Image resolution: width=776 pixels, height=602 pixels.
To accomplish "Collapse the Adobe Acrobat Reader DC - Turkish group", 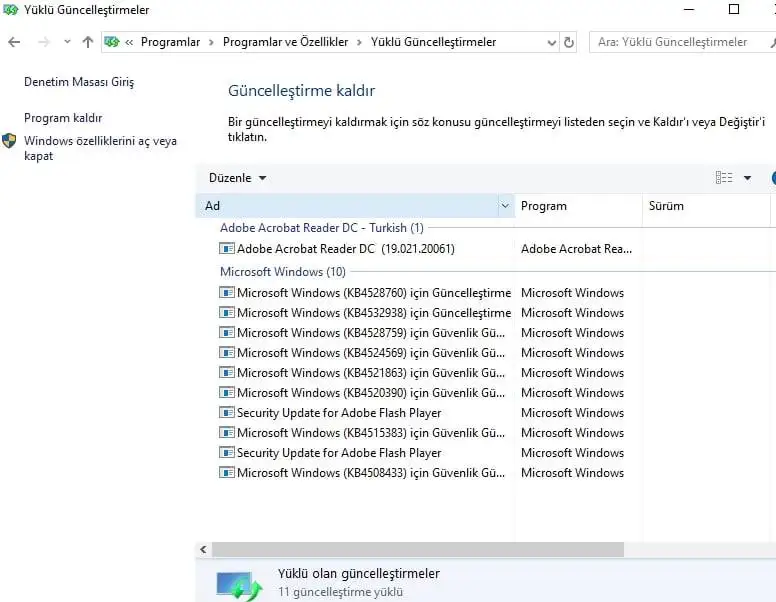I will [x=322, y=228].
